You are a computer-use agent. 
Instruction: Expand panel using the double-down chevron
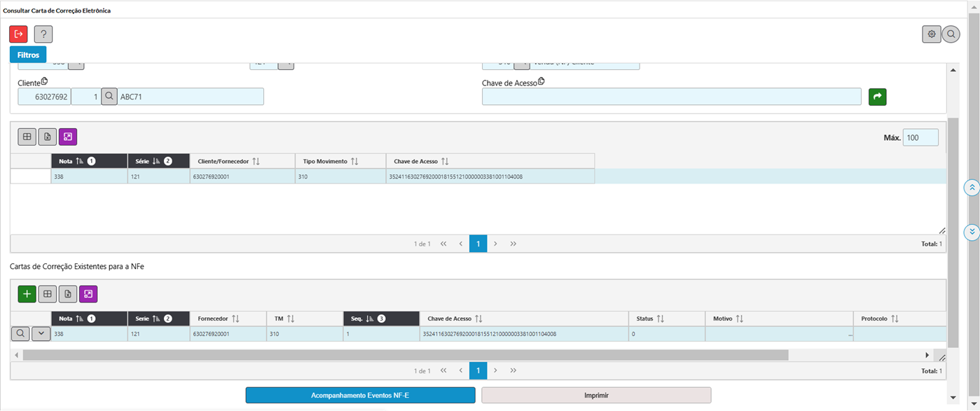coord(972,232)
